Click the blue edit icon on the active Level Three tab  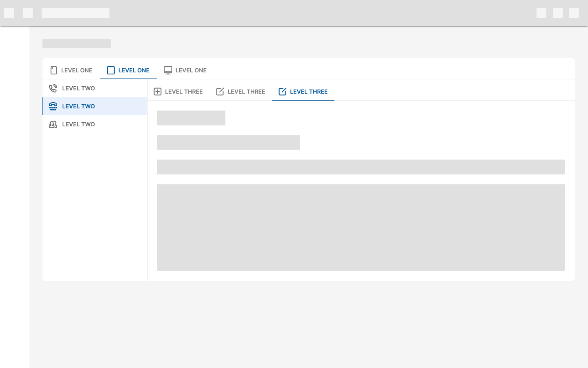[282, 92]
